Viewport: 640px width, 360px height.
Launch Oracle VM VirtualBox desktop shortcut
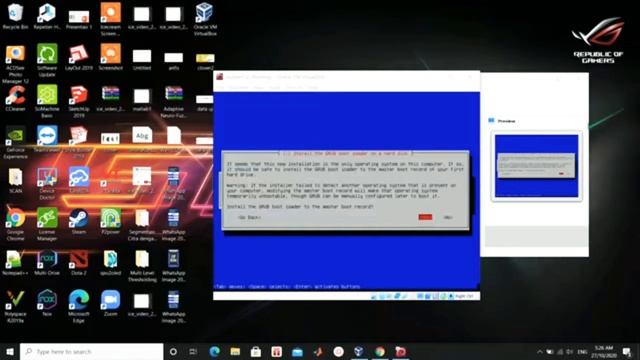click(x=204, y=19)
